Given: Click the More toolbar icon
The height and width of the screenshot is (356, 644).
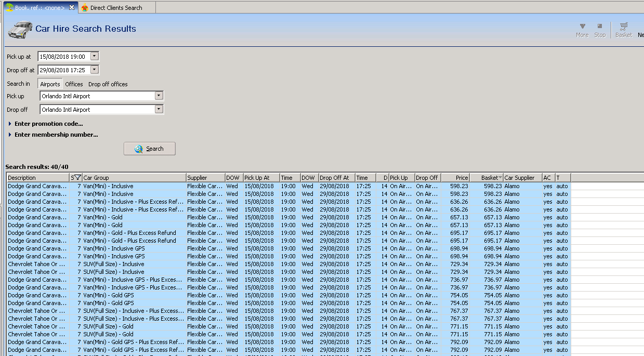Looking at the screenshot, I should pyautogui.click(x=582, y=26).
